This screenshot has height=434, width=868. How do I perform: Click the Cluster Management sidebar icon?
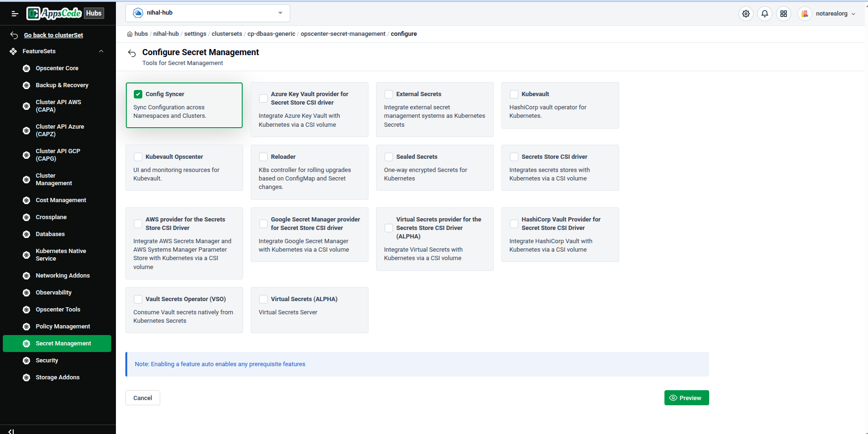pos(26,180)
